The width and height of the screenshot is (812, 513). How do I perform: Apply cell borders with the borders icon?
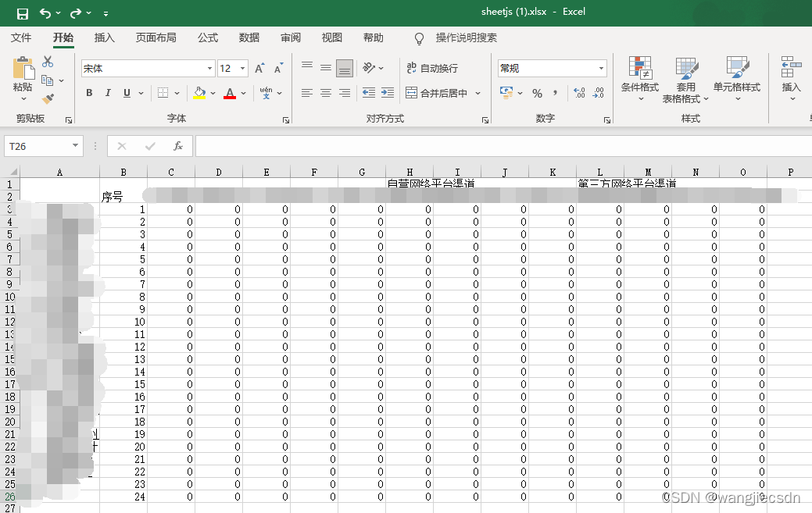coord(163,93)
